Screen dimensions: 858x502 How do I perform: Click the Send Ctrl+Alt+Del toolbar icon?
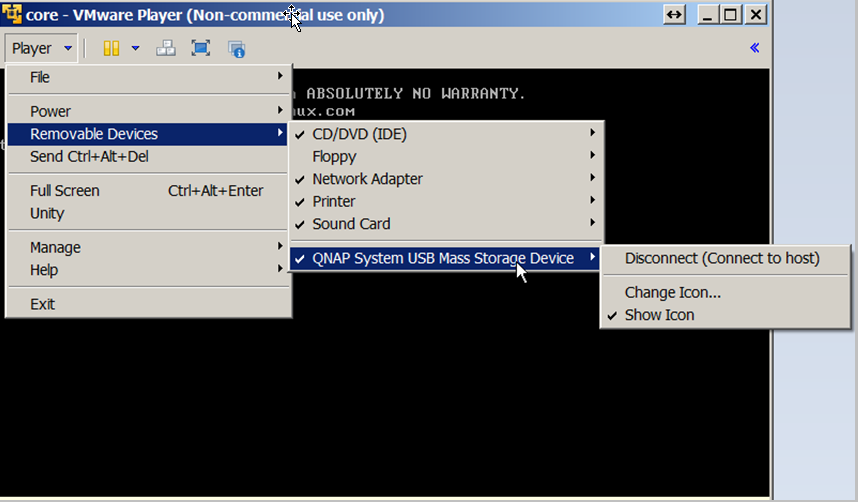(x=166, y=48)
